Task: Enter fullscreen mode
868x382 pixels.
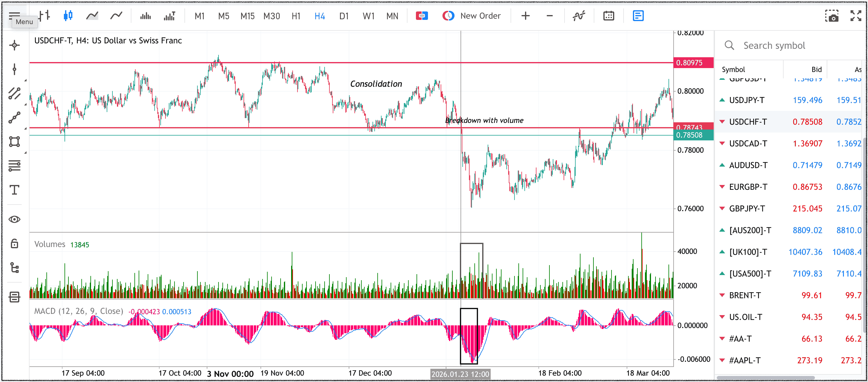Action: pos(856,15)
